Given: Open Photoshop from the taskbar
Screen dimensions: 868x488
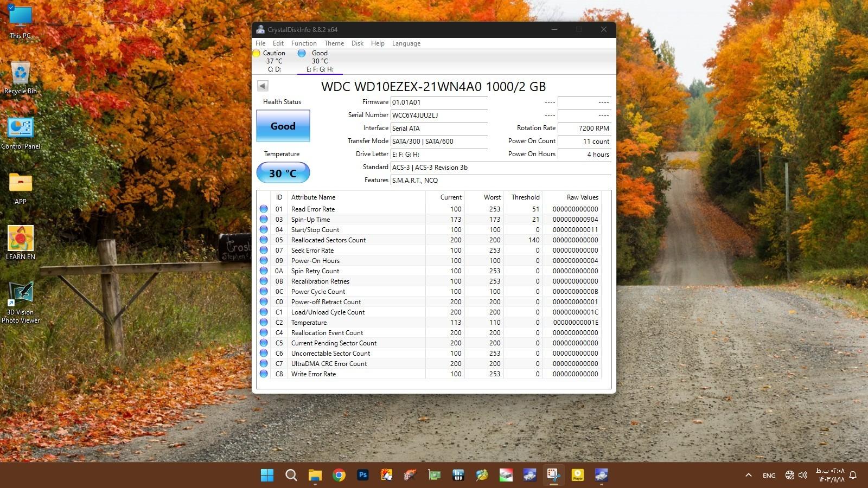Looking at the screenshot, I should (x=363, y=476).
